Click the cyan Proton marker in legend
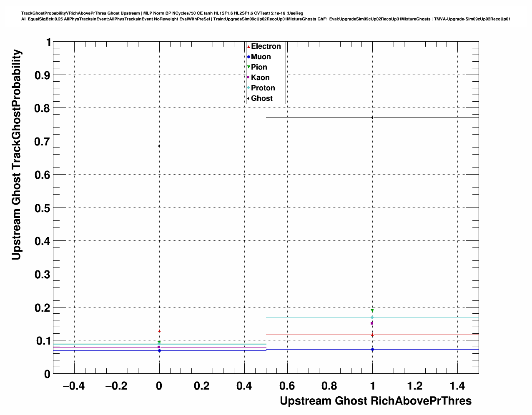The height and width of the screenshot is (415, 532). (248, 88)
